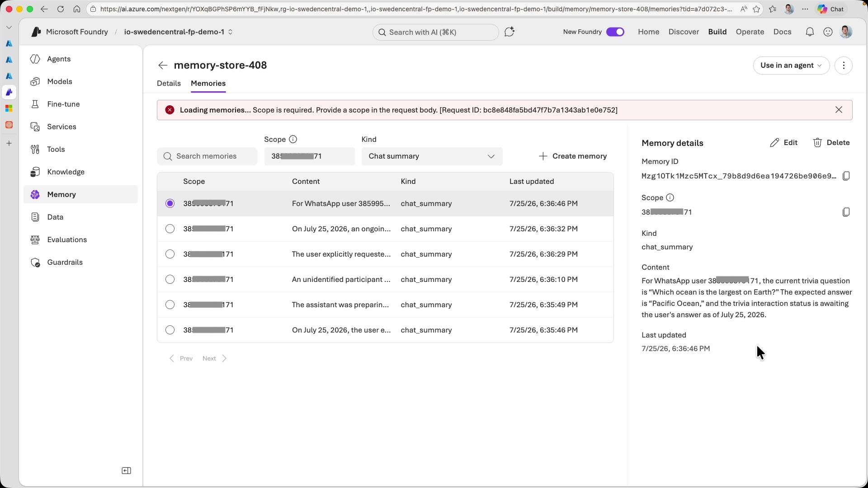Viewport: 868px width, 488px height.
Task: Open Docs in top navigation
Action: coord(783,32)
